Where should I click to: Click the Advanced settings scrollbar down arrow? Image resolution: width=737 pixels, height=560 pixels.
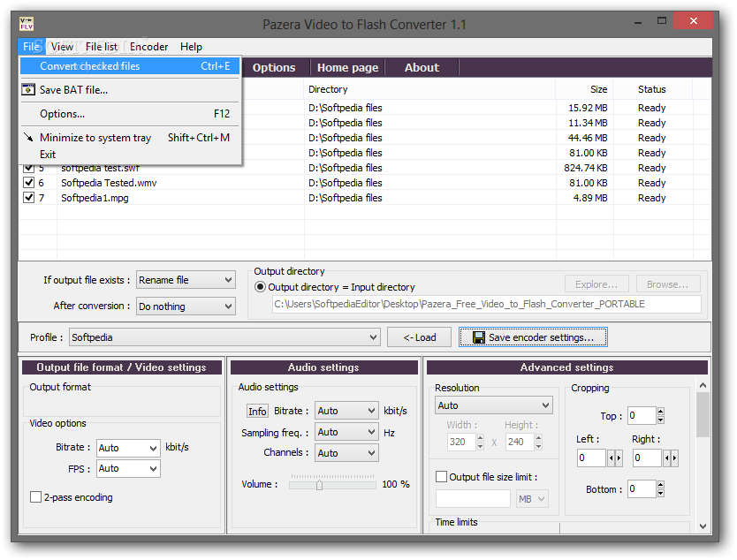click(x=703, y=526)
